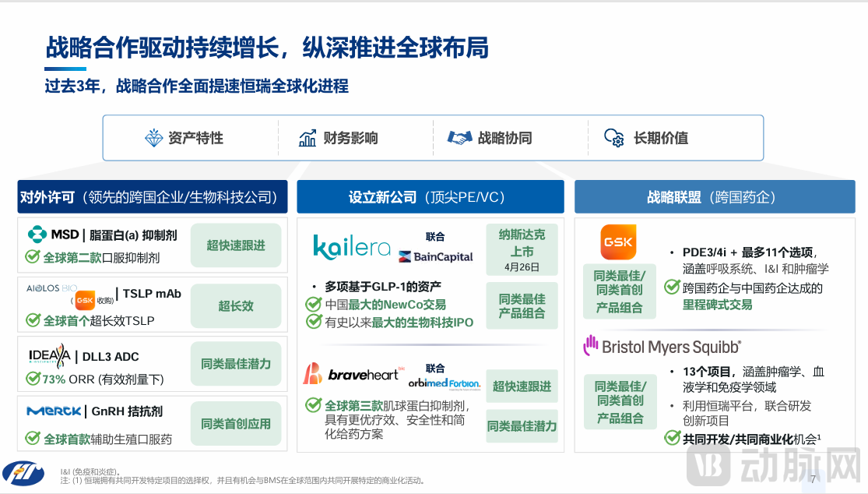Viewport: 868px width, 494px height.
Task: Click 同类最佳产品组合 tag under Kailera
Action: pos(522,305)
